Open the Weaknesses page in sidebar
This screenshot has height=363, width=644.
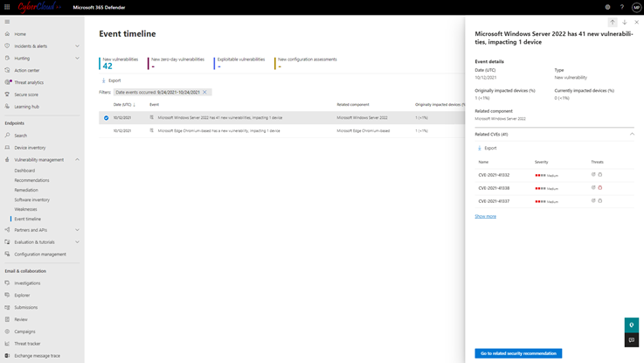click(25, 209)
